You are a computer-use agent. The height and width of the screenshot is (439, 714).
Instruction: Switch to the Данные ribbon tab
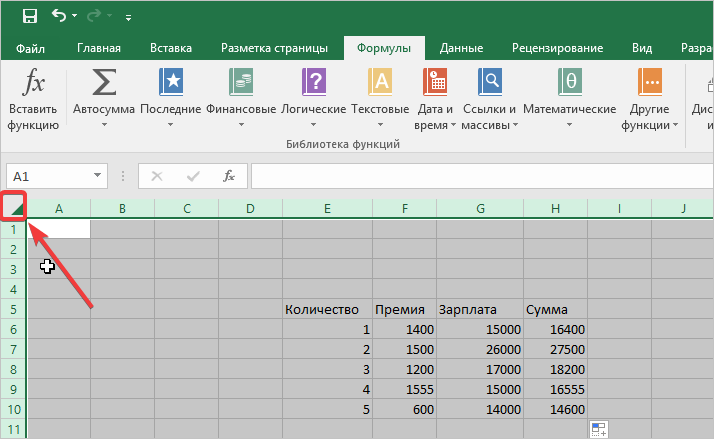(x=461, y=48)
